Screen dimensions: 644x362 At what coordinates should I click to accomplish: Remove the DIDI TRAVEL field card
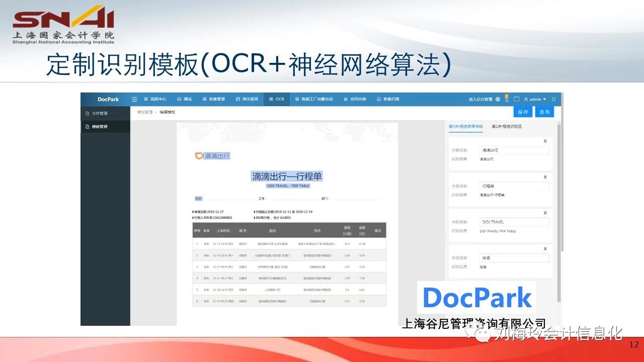[x=545, y=213]
